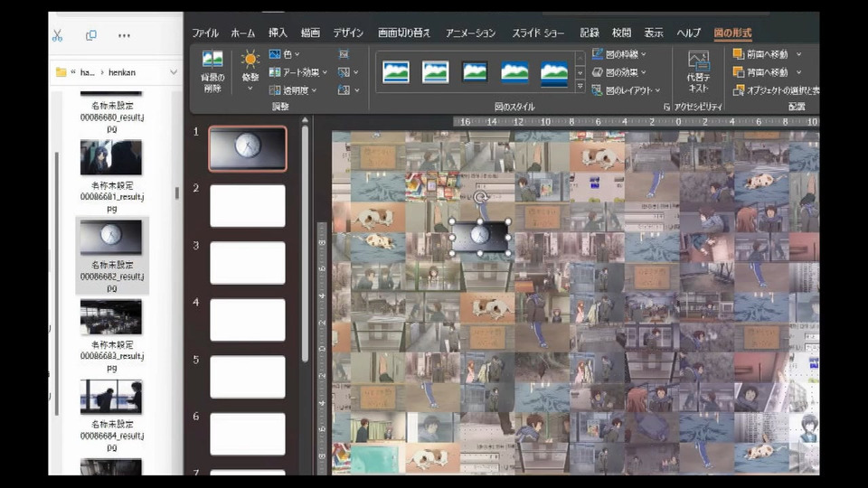
Task: Apply the fourth picture style in gallery
Action: 514,72
